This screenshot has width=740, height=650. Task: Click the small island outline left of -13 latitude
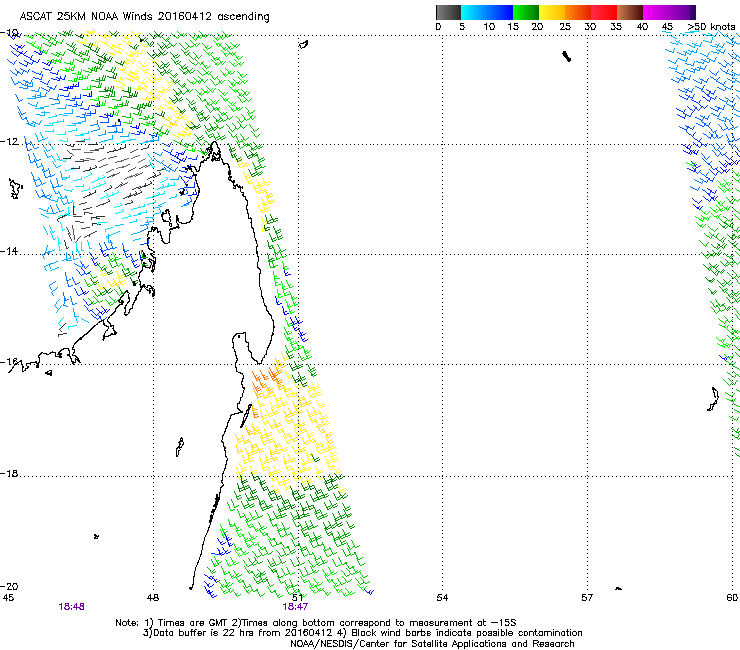(16, 189)
